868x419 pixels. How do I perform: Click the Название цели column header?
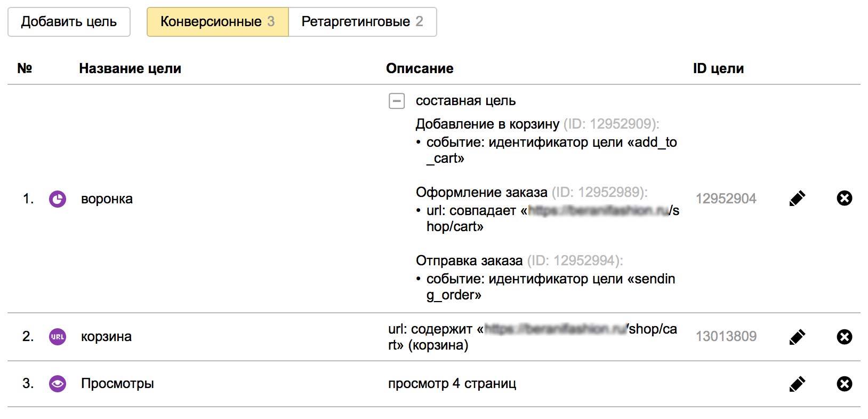[130, 68]
